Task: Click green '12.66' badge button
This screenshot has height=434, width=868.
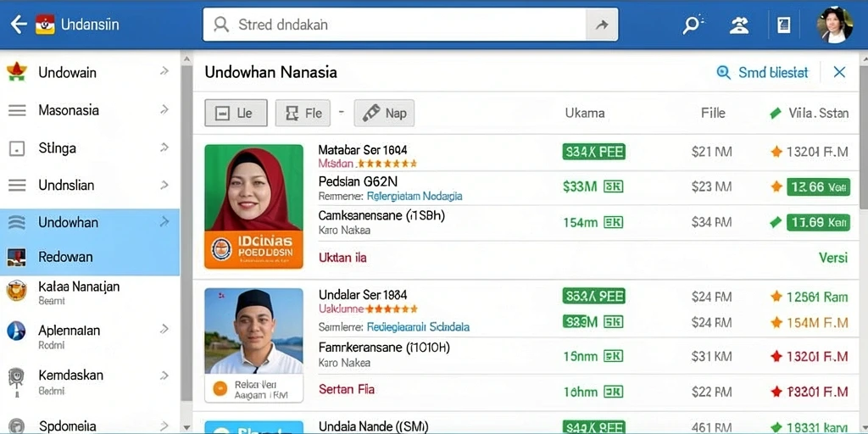Action: [x=818, y=187]
